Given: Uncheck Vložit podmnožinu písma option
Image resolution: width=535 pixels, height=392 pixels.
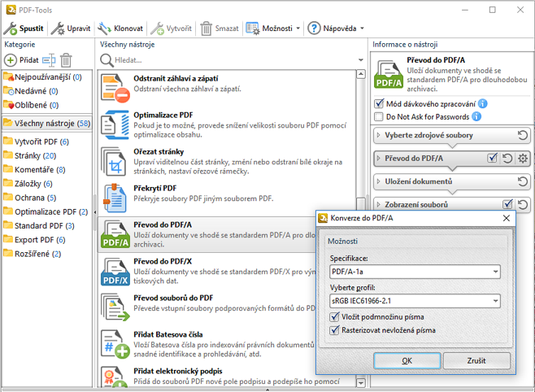Looking at the screenshot, I should tap(335, 317).
